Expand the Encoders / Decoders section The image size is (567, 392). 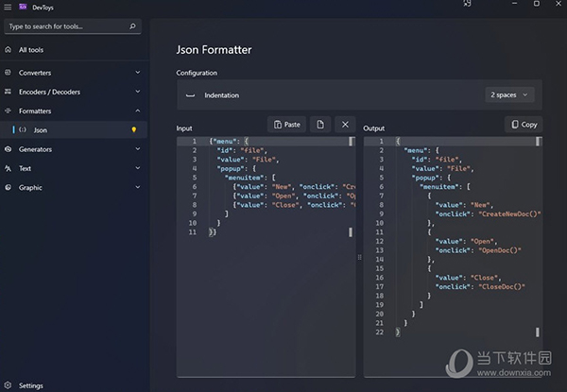coord(138,92)
